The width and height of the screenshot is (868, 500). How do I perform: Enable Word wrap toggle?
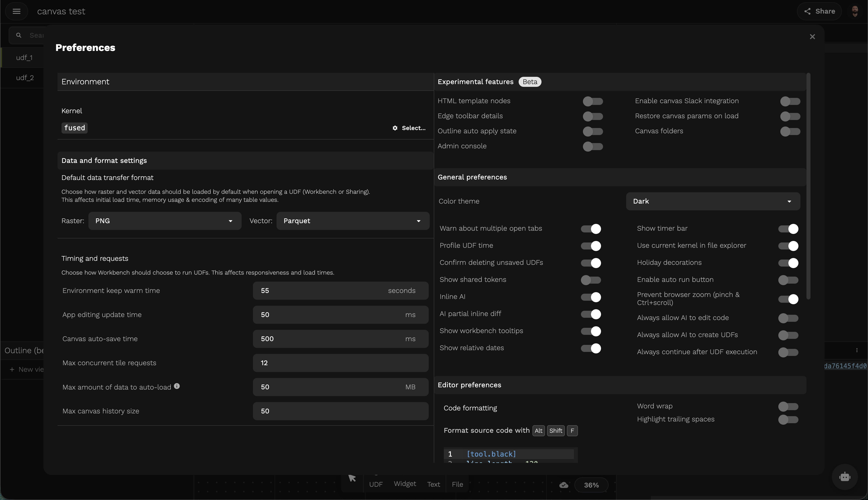coord(788,407)
